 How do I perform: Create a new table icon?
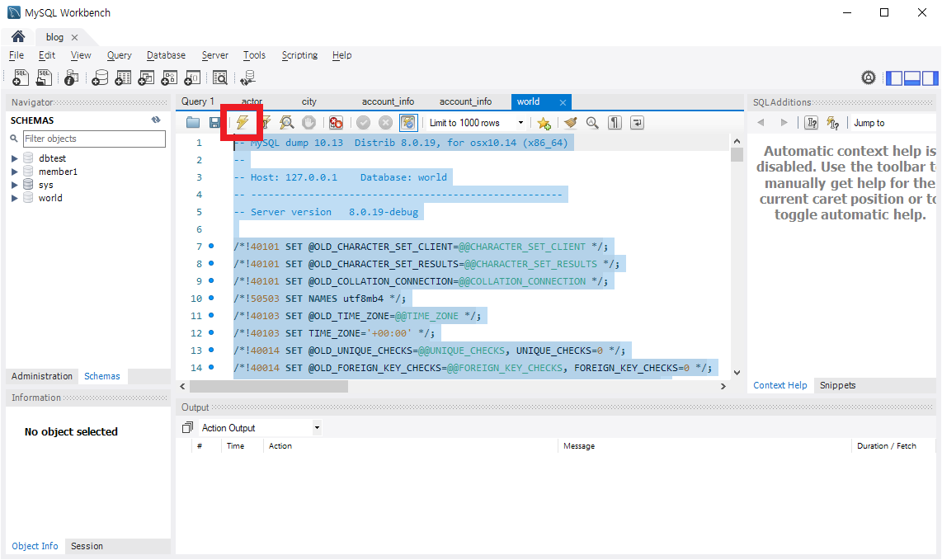pyautogui.click(x=123, y=78)
